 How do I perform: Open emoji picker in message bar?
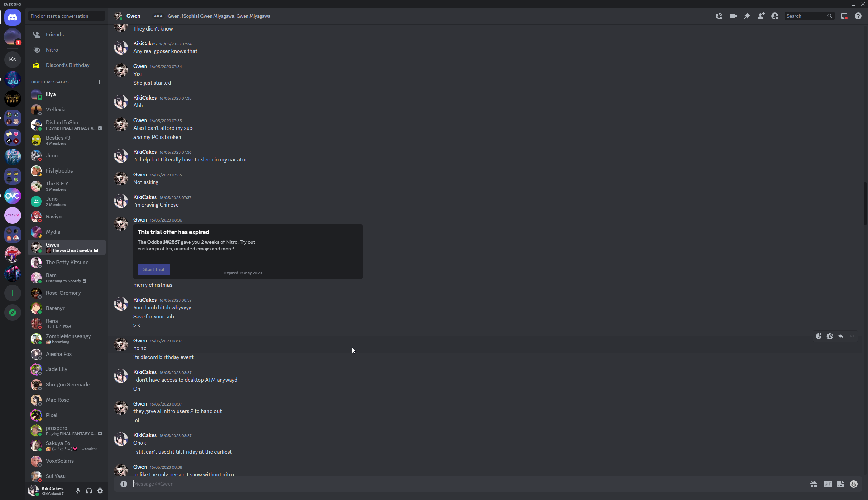click(x=854, y=484)
